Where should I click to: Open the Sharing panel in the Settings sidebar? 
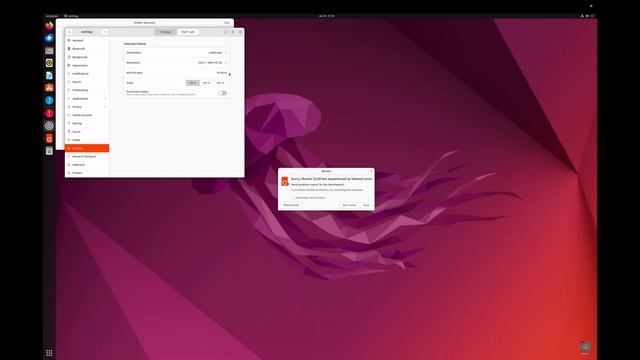coord(87,123)
